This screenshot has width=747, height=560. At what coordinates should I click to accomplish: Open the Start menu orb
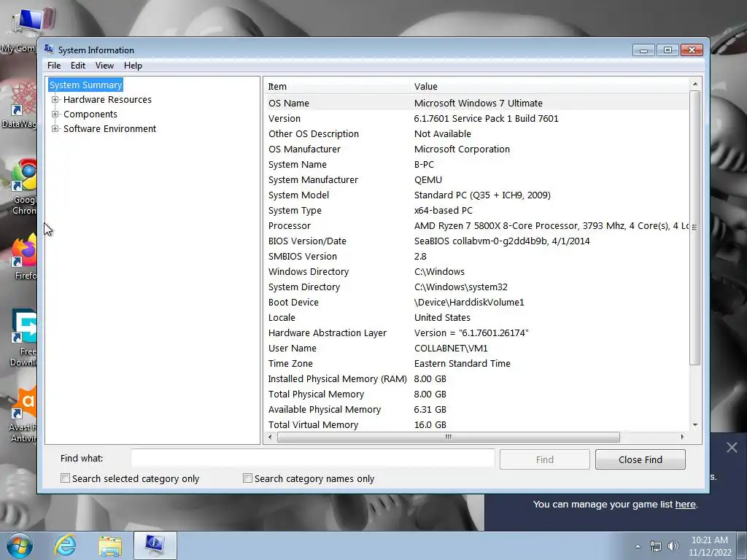(19, 545)
